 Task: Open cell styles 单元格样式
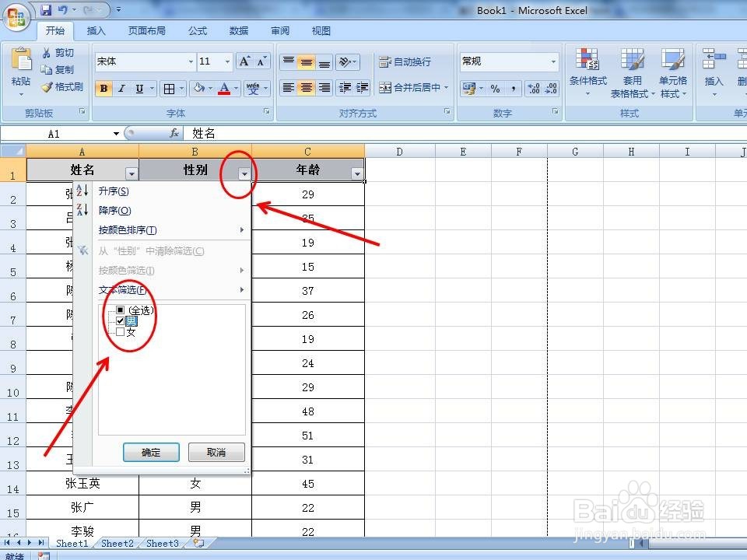point(673,73)
